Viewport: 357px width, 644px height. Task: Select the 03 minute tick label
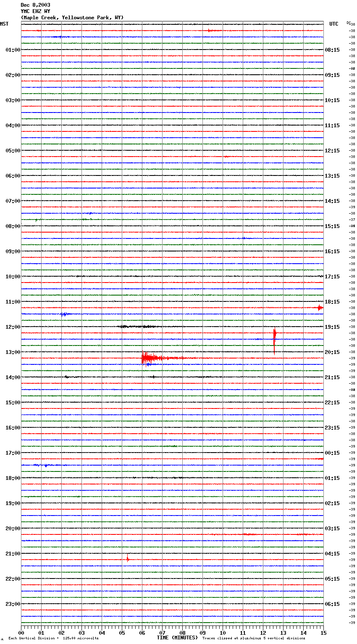point(82,633)
